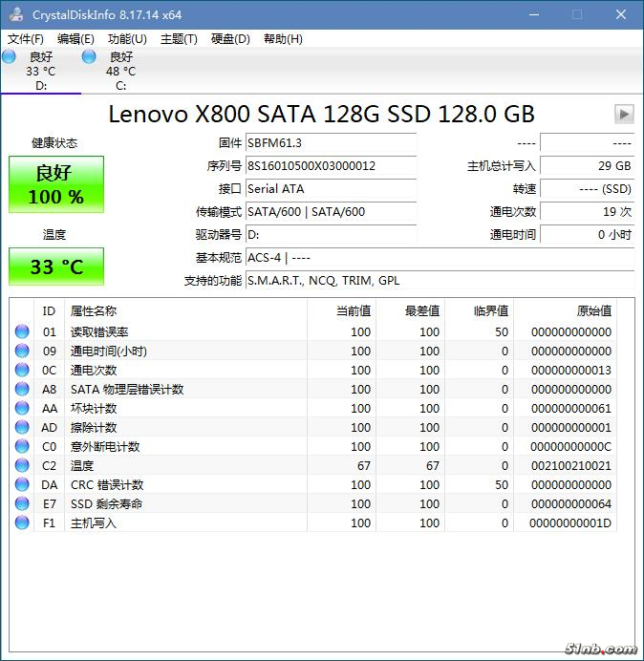Open the 硬盘(D) menu
Screen dimensions: 644x661
point(230,39)
